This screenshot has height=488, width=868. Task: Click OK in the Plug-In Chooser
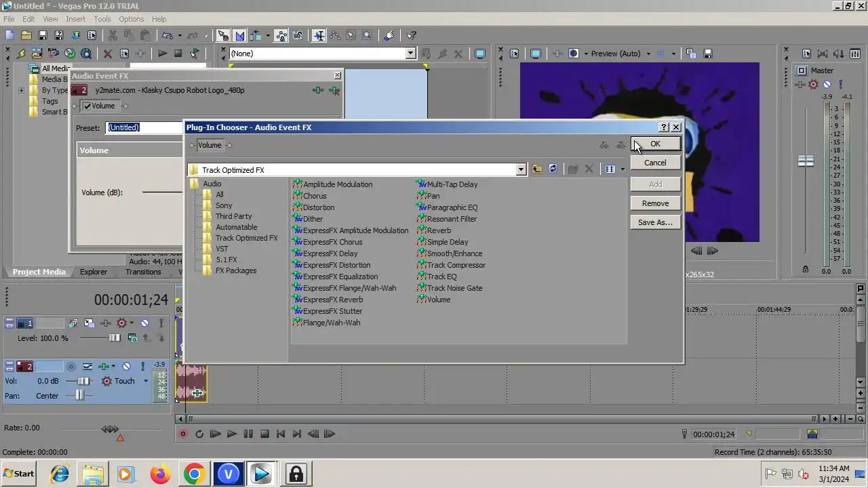[x=655, y=144]
